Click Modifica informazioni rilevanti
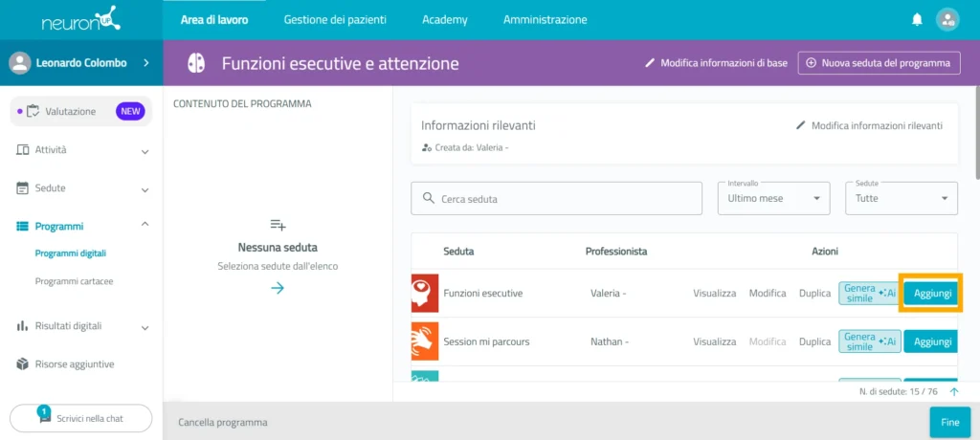This screenshot has width=980, height=440. point(869,125)
